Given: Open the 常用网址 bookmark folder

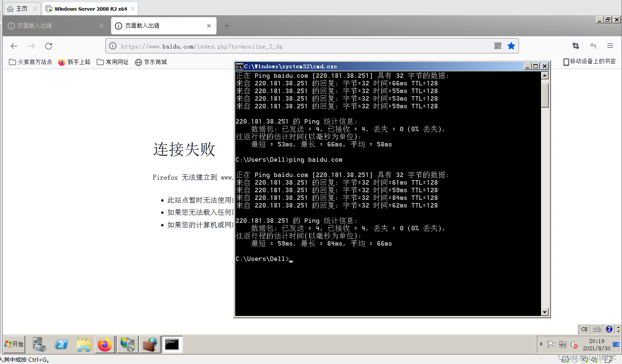Looking at the screenshot, I should click(x=113, y=62).
